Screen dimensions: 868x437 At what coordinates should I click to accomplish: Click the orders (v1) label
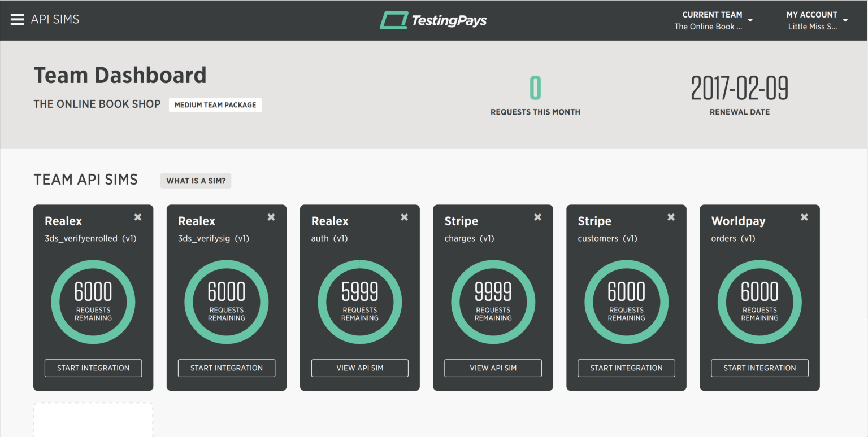coord(734,239)
